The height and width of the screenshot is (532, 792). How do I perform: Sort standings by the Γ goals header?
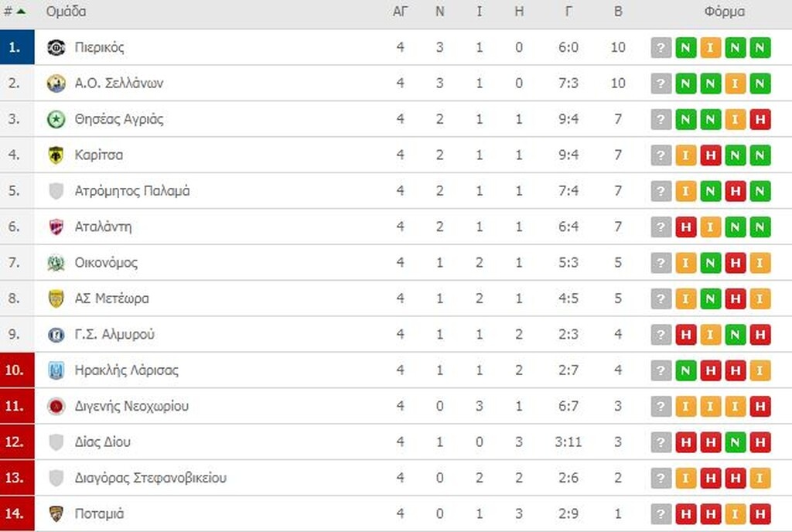pos(568,12)
